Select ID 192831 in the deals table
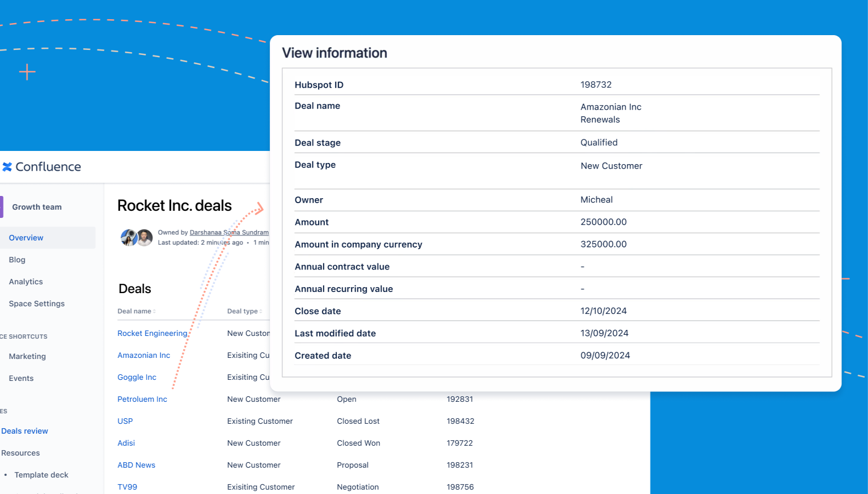The width and height of the screenshot is (868, 494). pyautogui.click(x=460, y=399)
